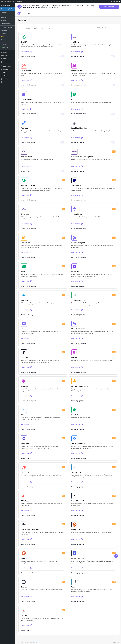Click the White Label add-on icon
Screen dimensions: 121x644
tap(24, 496)
